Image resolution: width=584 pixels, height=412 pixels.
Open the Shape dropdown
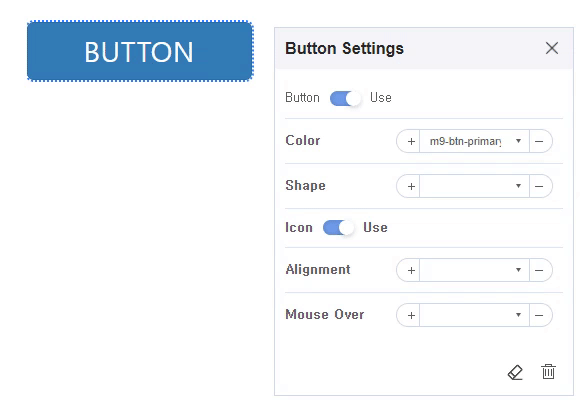point(474,186)
